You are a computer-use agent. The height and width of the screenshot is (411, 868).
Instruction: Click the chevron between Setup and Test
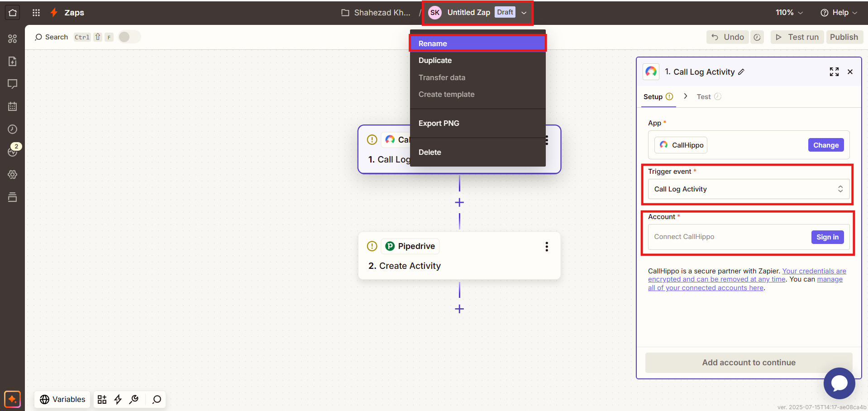pyautogui.click(x=686, y=96)
